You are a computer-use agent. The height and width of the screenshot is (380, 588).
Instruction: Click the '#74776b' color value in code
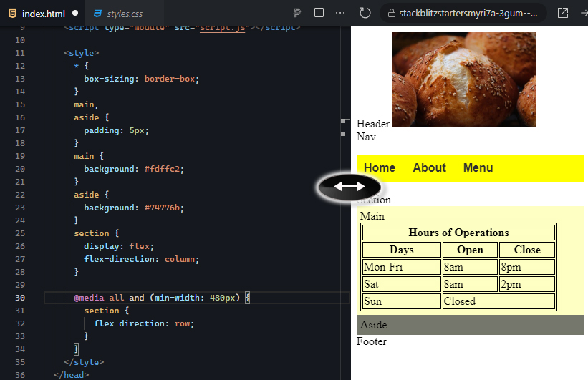pyautogui.click(x=162, y=208)
